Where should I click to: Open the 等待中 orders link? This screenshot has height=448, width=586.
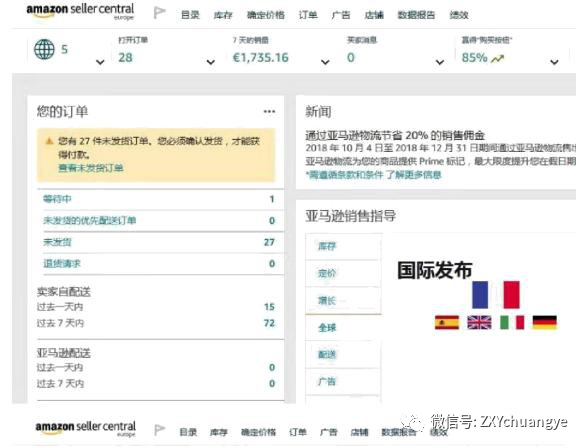[x=57, y=199]
